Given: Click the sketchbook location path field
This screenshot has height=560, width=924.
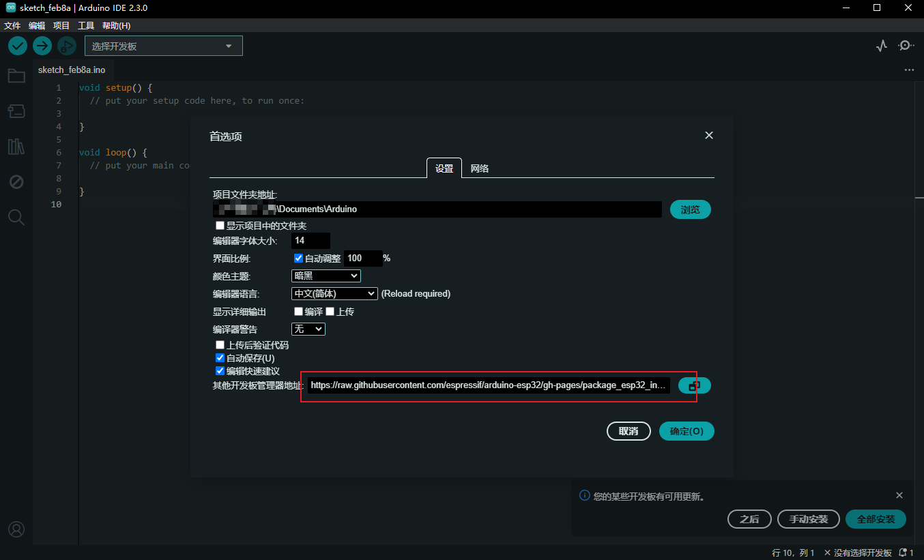Looking at the screenshot, I should 437,209.
